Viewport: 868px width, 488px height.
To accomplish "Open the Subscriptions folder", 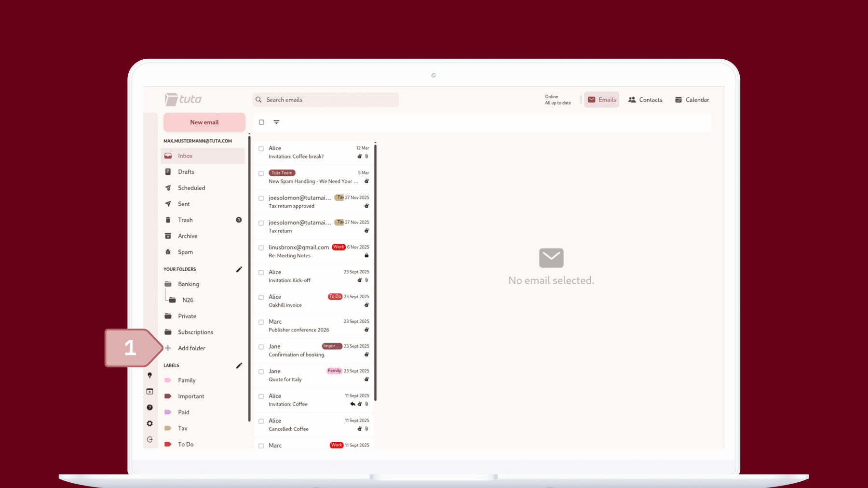I will pyautogui.click(x=203, y=332).
